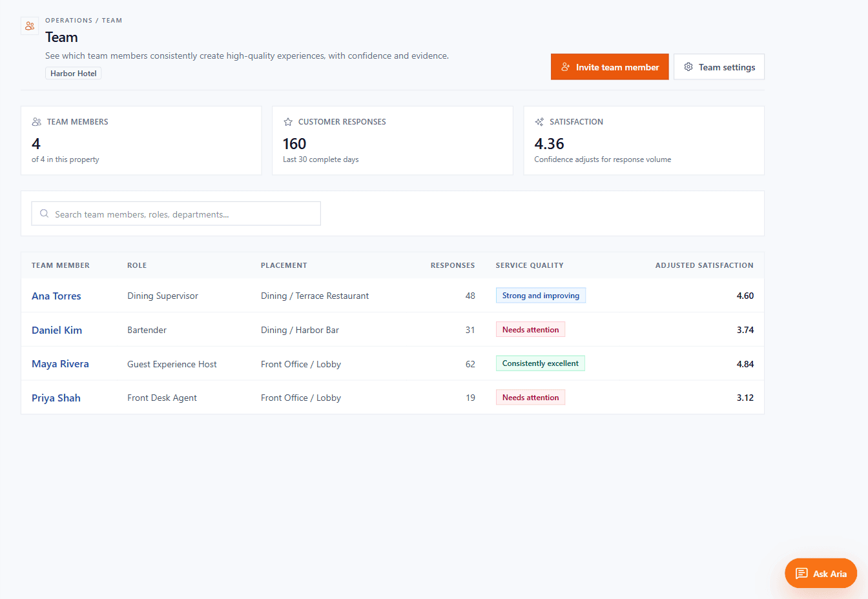Open Ana Torres profile

point(56,296)
